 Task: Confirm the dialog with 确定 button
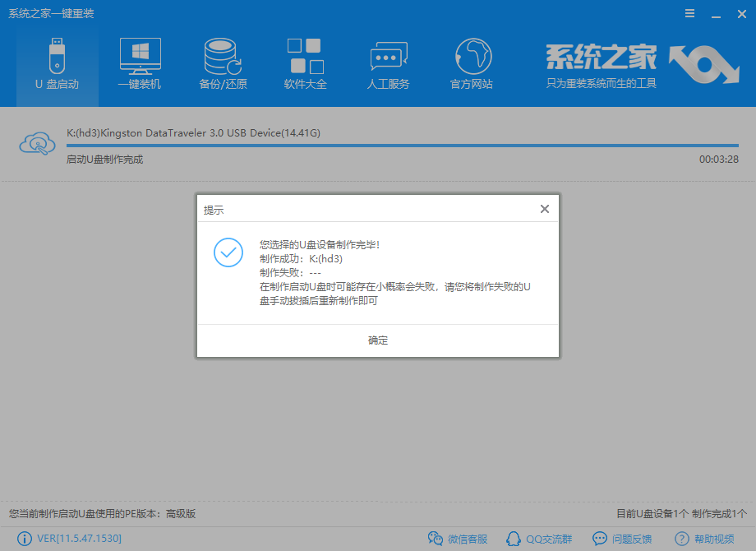pos(377,340)
